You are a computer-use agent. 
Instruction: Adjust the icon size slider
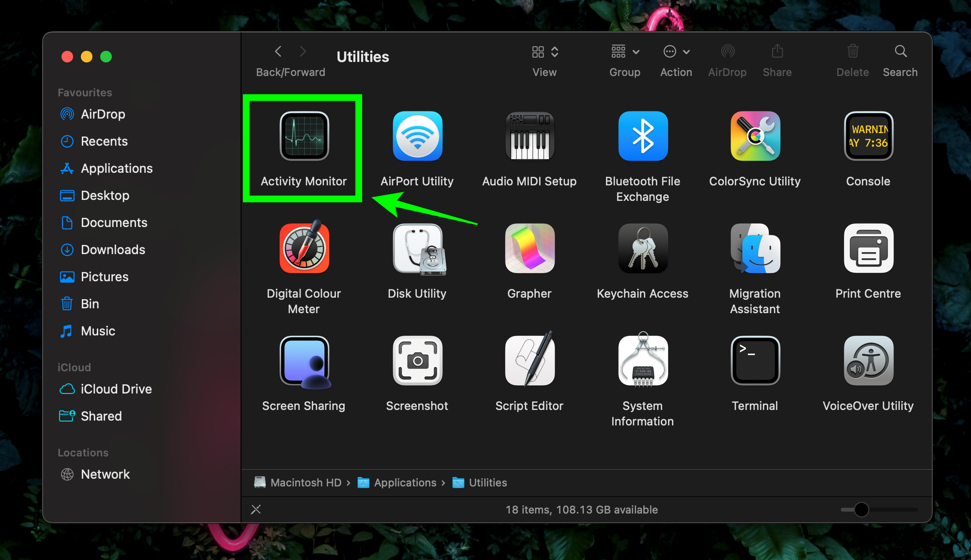pyautogui.click(x=862, y=510)
